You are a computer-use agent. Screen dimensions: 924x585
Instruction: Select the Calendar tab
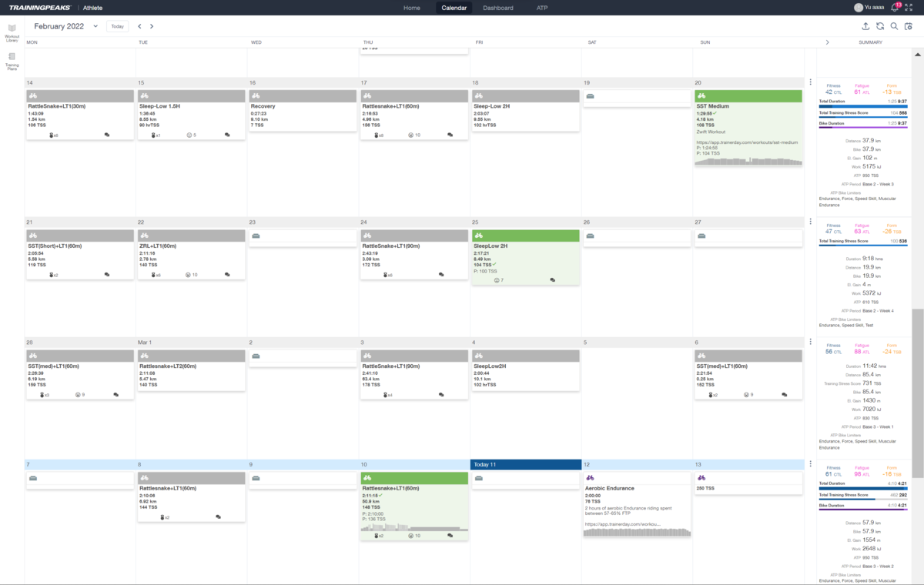(454, 8)
